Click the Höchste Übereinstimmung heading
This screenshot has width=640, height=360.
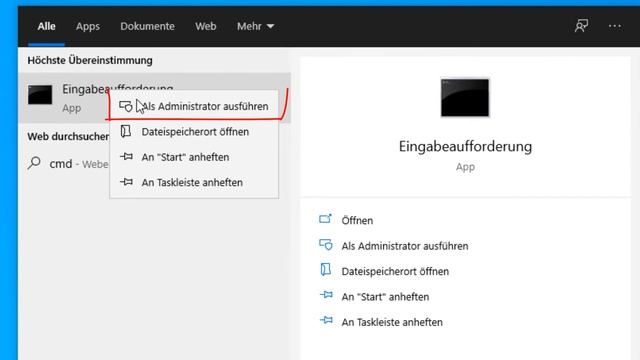tap(90, 60)
